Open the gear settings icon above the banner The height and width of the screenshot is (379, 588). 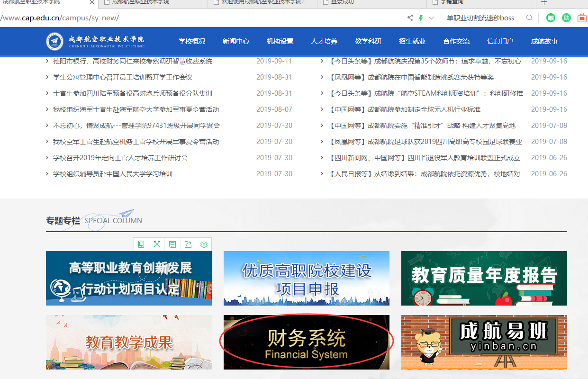click(204, 244)
